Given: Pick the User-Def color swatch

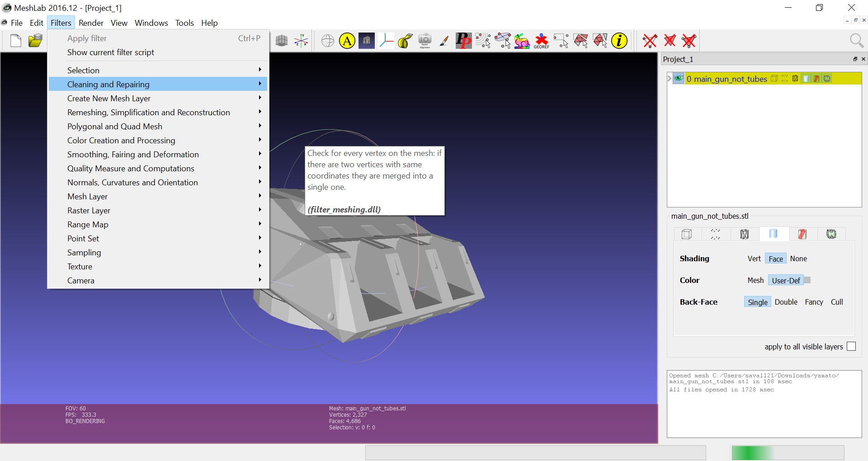Looking at the screenshot, I should (807, 280).
